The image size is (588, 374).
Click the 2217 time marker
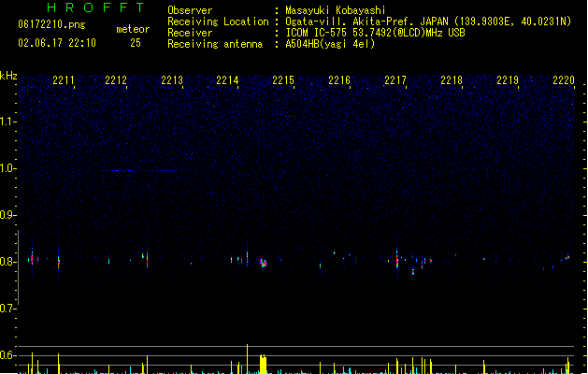coord(395,80)
